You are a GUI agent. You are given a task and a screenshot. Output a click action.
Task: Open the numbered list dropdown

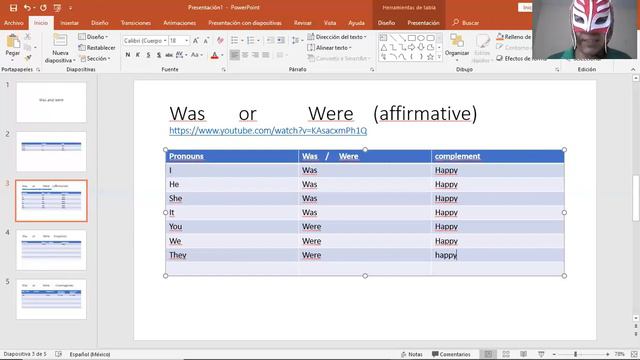258,40
